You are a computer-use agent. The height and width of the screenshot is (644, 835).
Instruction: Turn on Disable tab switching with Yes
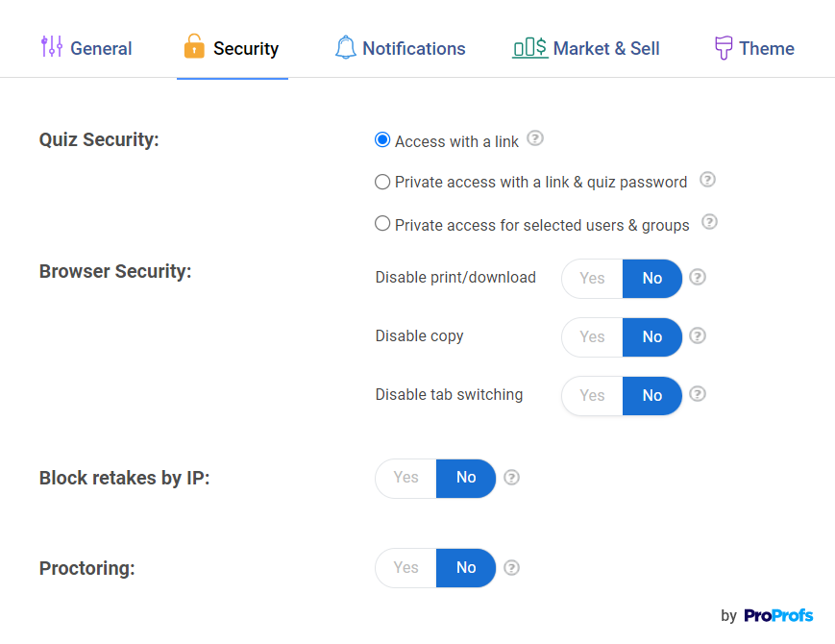pyautogui.click(x=592, y=395)
